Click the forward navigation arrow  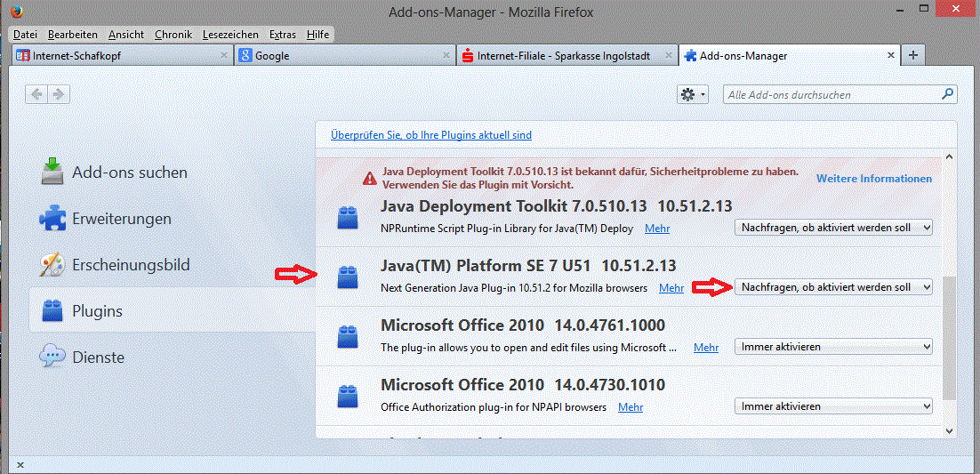(59, 94)
